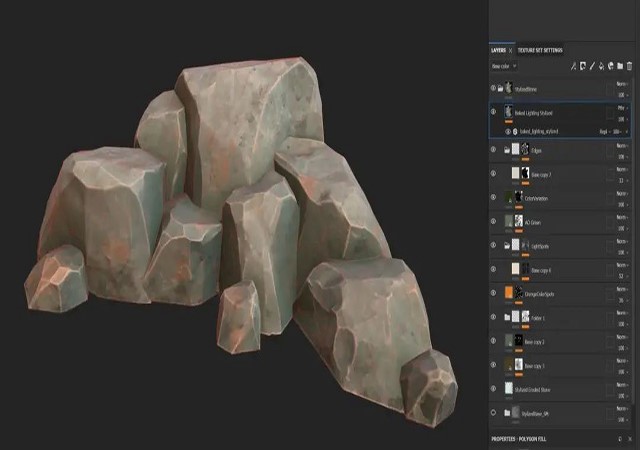The image size is (640, 450).
Task: Click the add mask icon
Action: point(583,66)
